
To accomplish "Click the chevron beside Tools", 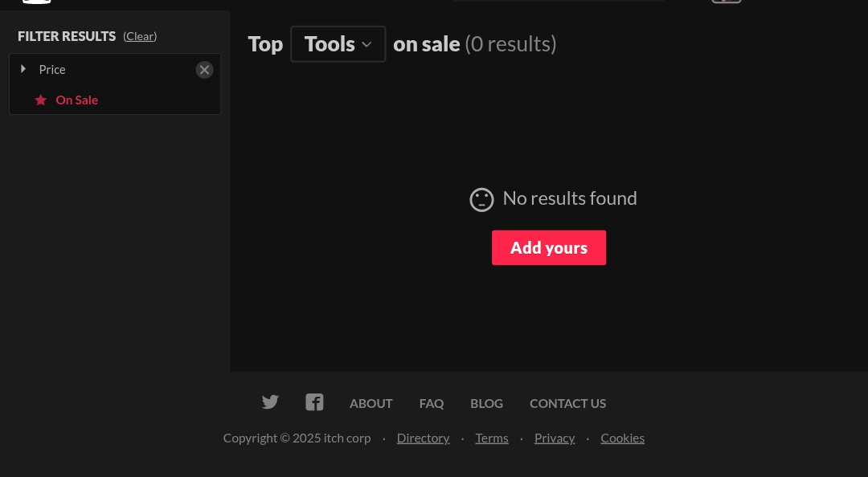I will (x=366, y=44).
